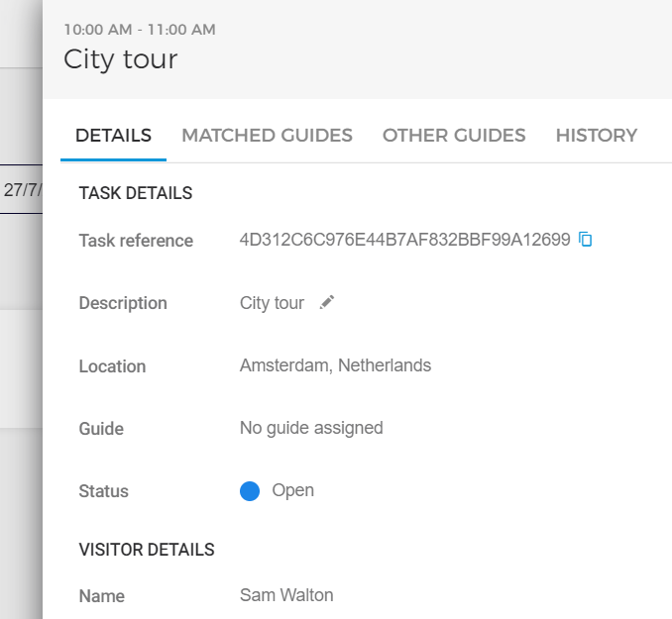Click the Sam Walton visitor name
This screenshot has width=672, height=619.
point(286,595)
